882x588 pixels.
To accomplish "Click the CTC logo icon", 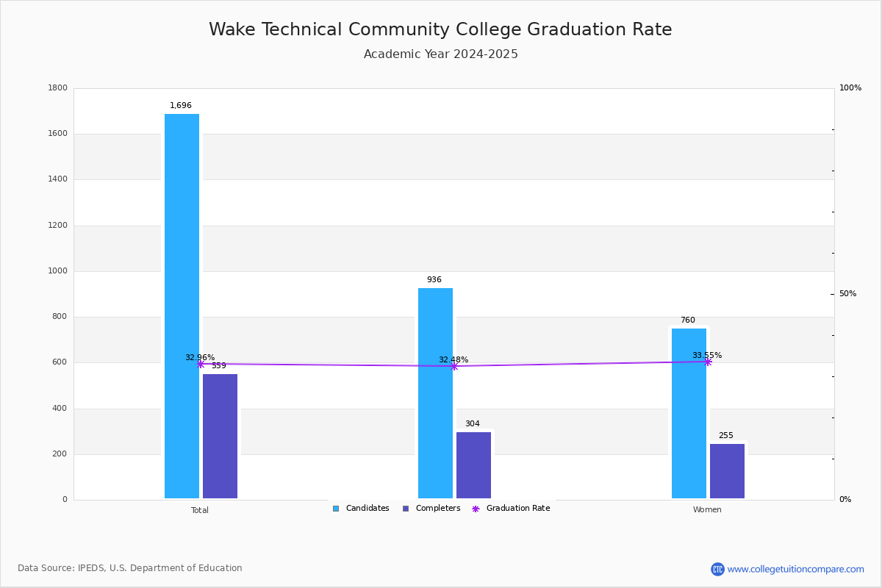I will (x=717, y=569).
